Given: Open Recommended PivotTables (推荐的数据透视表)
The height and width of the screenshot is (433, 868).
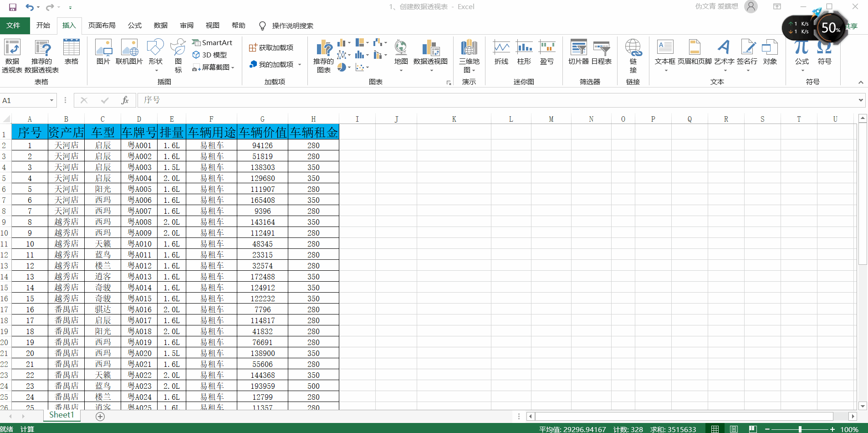Looking at the screenshot, I should [x=41, y=57].
